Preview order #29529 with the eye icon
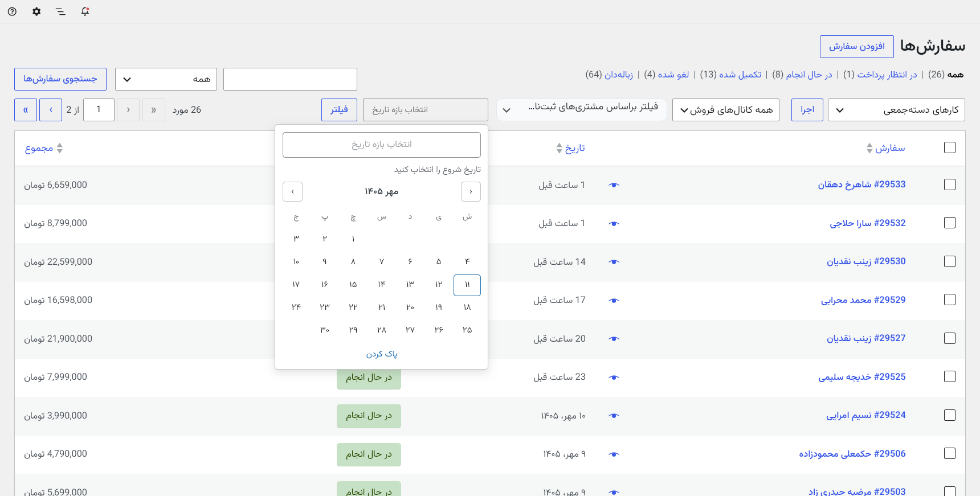Viewport: 980px width, 496px height. (614, 301)
